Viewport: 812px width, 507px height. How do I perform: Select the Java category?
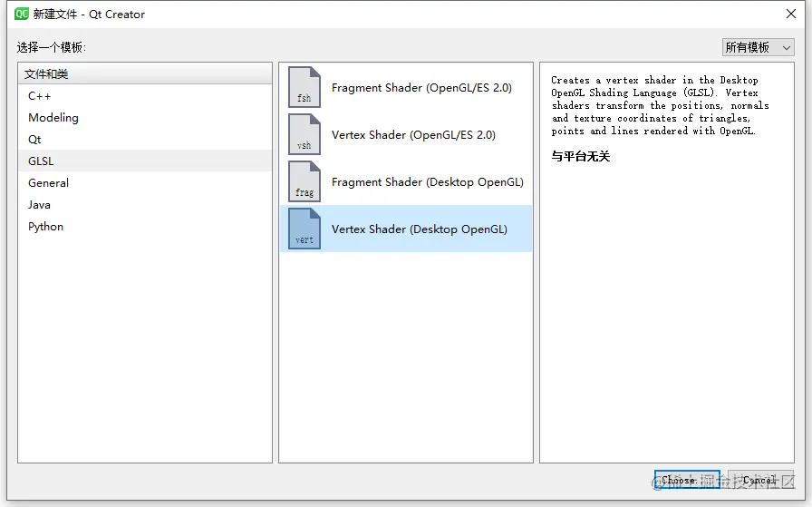144,205
